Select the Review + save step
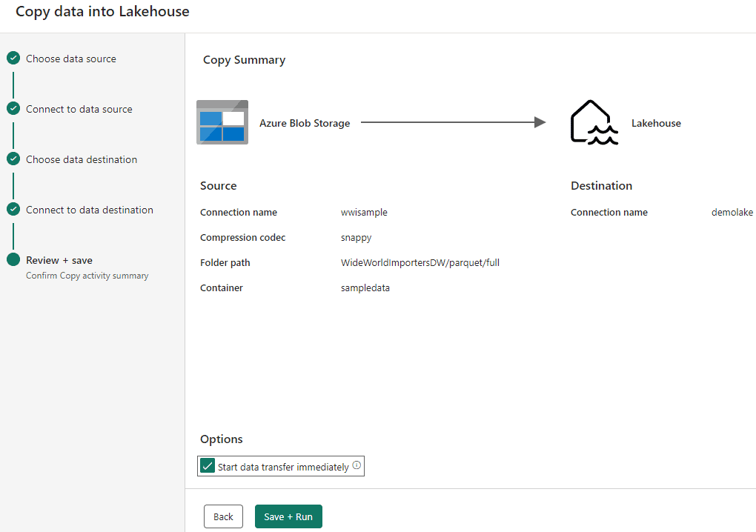756x532 pixels. [x=59, y=260]
